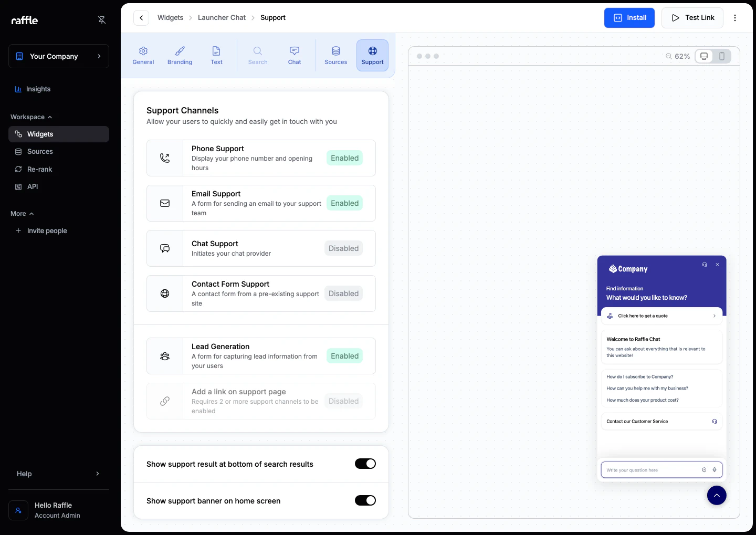Toggle Lead Generation Enabled status

pyautogui.click(x=344, y=356)
